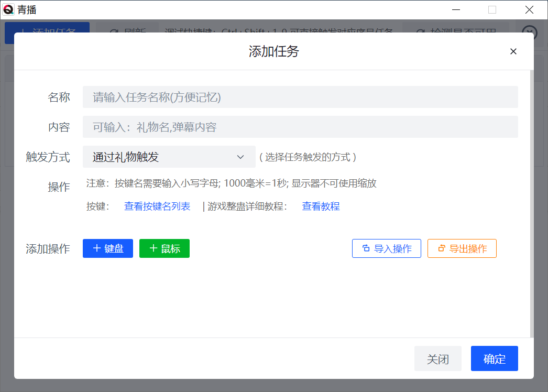
Task: Click the 导入操作 import button
Action: (387, 248)
